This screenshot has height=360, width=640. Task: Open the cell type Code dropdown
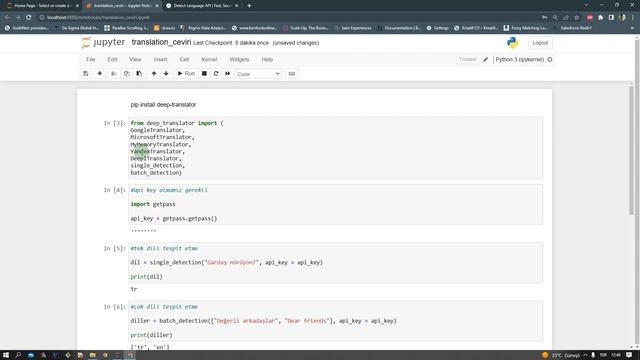[x=258, y=74]
